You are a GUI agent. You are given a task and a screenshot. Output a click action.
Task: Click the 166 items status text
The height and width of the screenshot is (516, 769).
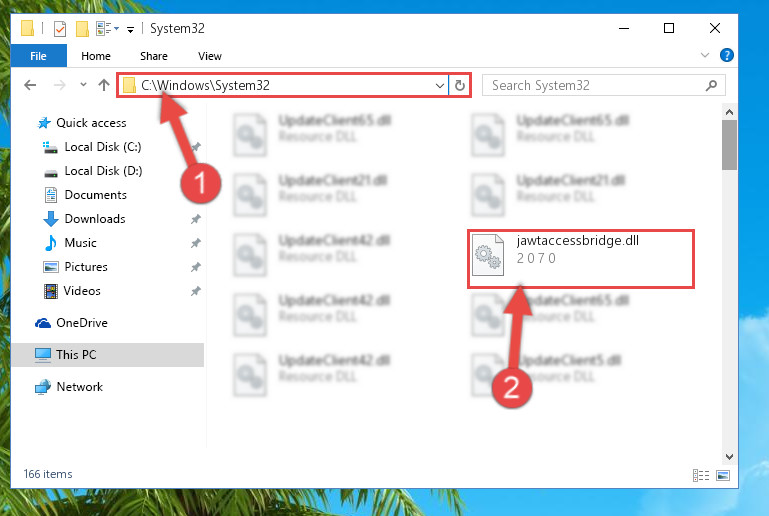(x=48, y=474)
